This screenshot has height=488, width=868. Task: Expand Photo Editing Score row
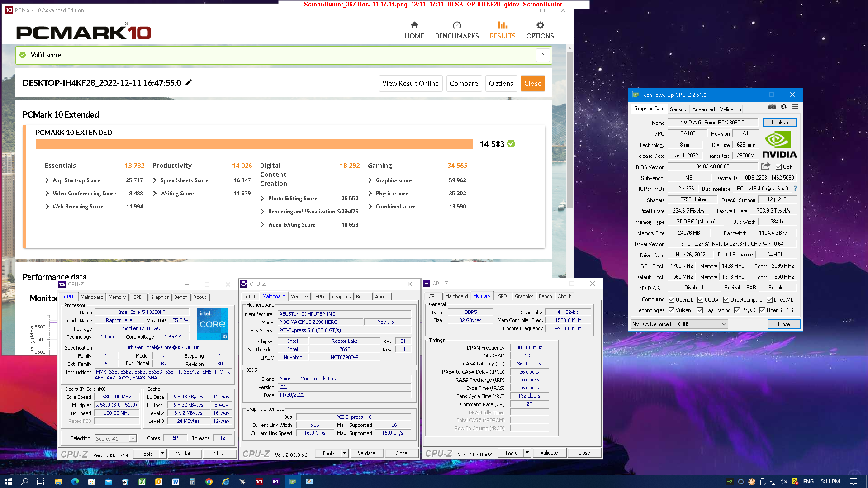point(262,199)
